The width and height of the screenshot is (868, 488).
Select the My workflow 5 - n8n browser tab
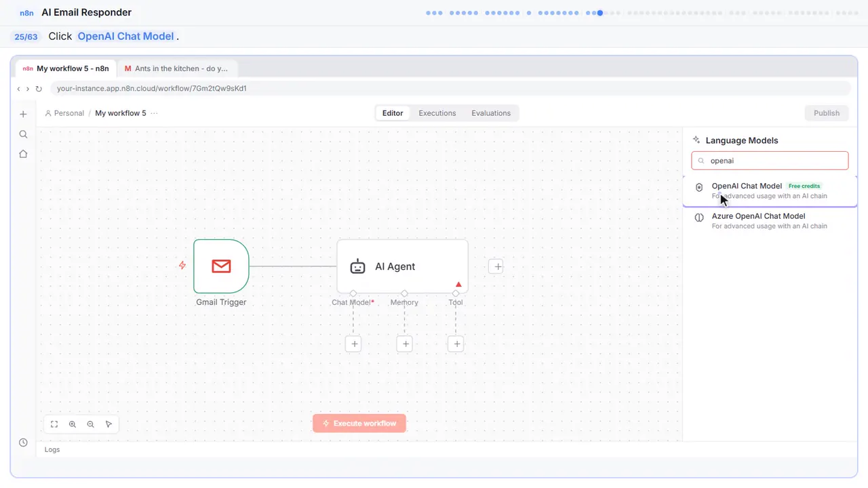(66, 68)
